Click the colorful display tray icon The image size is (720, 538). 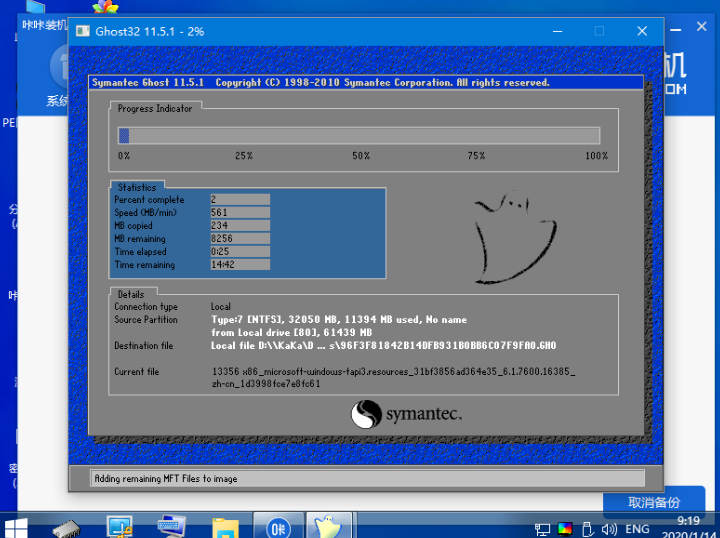coord(565,529)
